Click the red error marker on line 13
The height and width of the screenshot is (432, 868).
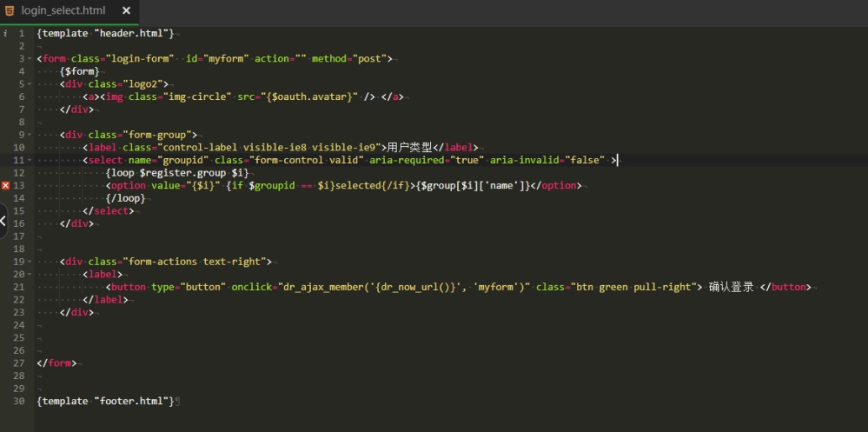(x=6, y=185)
